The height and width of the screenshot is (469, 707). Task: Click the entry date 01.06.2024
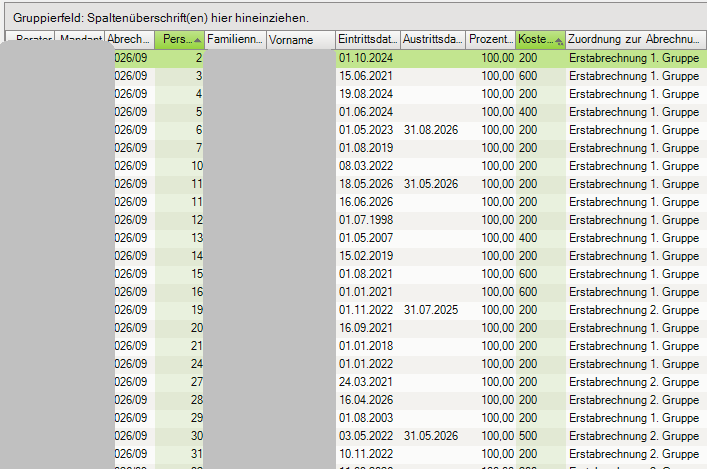pos(366,112)
